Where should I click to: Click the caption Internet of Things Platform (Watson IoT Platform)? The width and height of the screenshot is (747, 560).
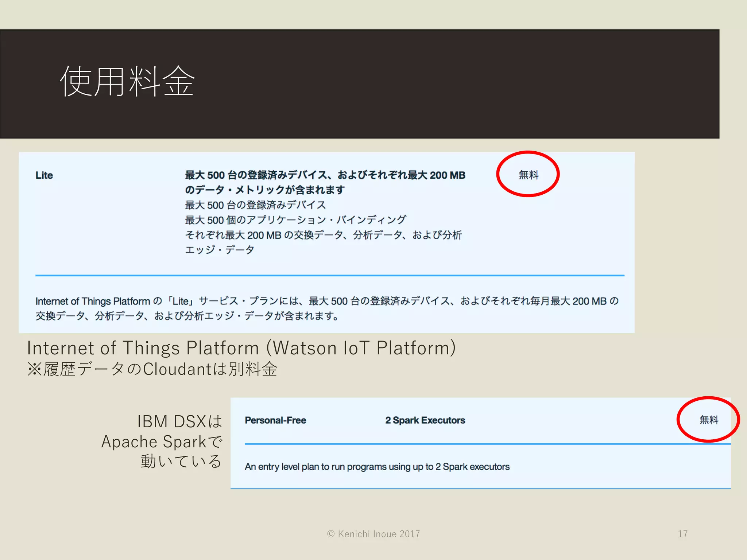[241, 348]
